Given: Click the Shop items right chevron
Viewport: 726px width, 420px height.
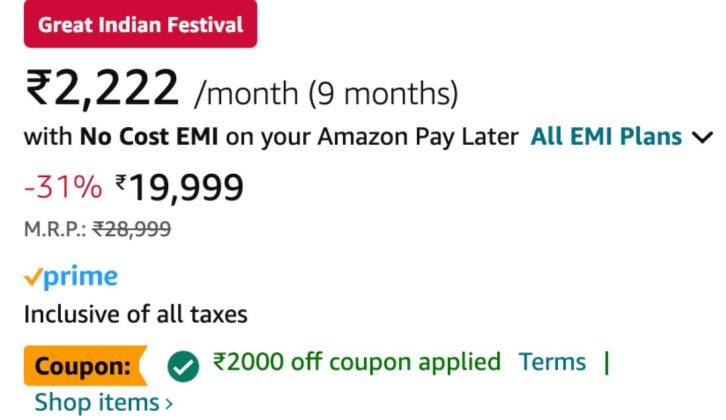Looking at the screenshot, I should 169,403.
